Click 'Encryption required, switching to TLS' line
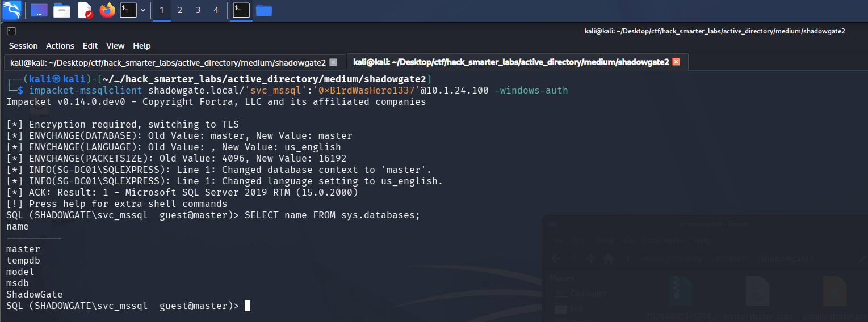868x322 pixels. coord(123,125)
